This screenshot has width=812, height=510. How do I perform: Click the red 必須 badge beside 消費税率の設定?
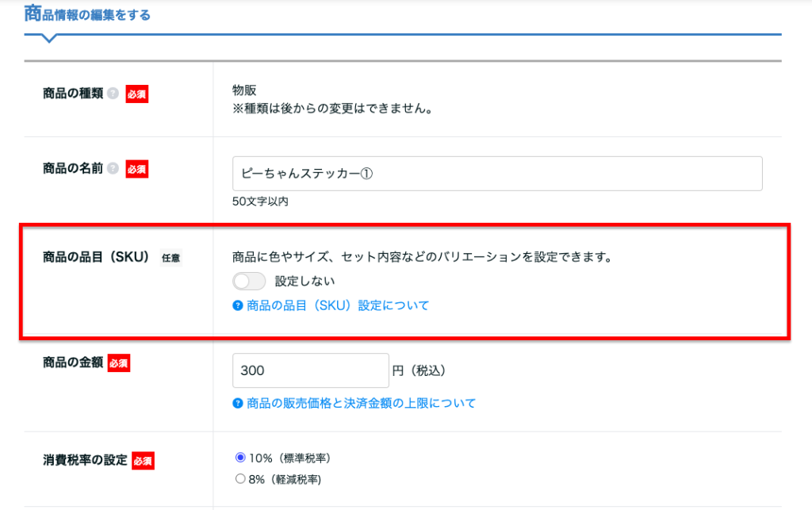click(143, 461)
